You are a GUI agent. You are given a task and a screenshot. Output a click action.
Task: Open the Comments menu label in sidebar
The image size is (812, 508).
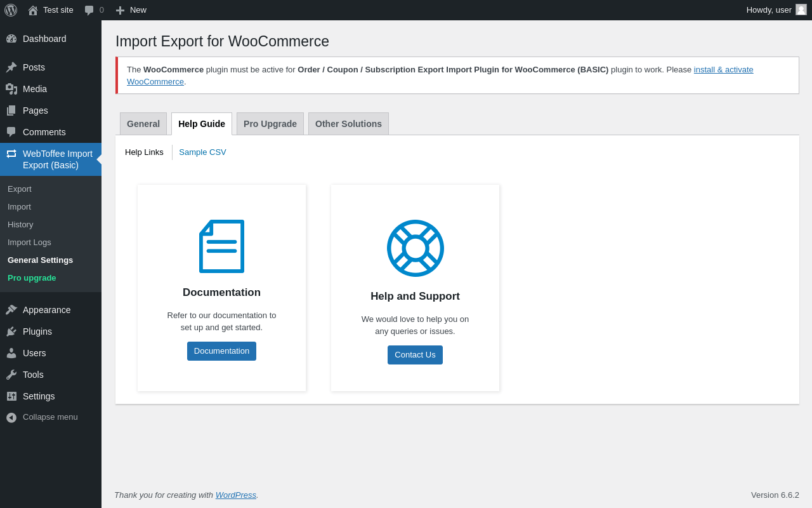[x=44, y=132]
